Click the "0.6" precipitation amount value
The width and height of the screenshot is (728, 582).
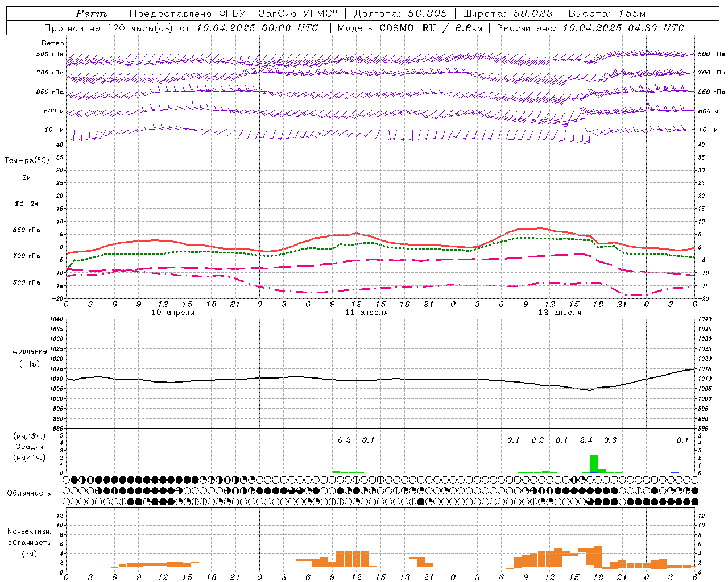click(x=610, y=440)
